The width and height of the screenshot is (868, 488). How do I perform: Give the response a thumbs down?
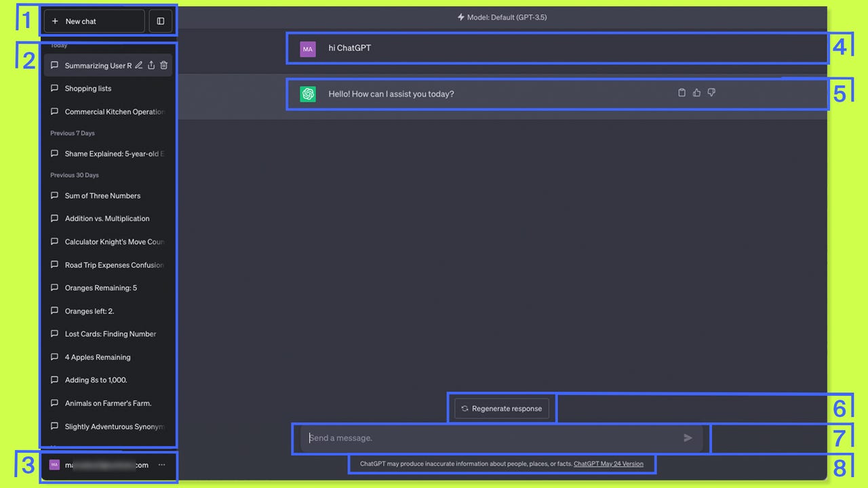(x=711, y=93)
